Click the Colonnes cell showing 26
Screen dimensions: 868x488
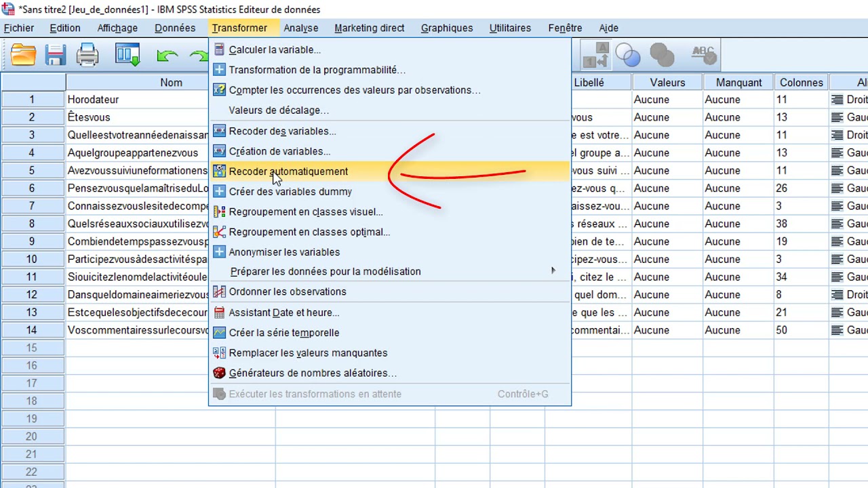click(x=801, y=188)
